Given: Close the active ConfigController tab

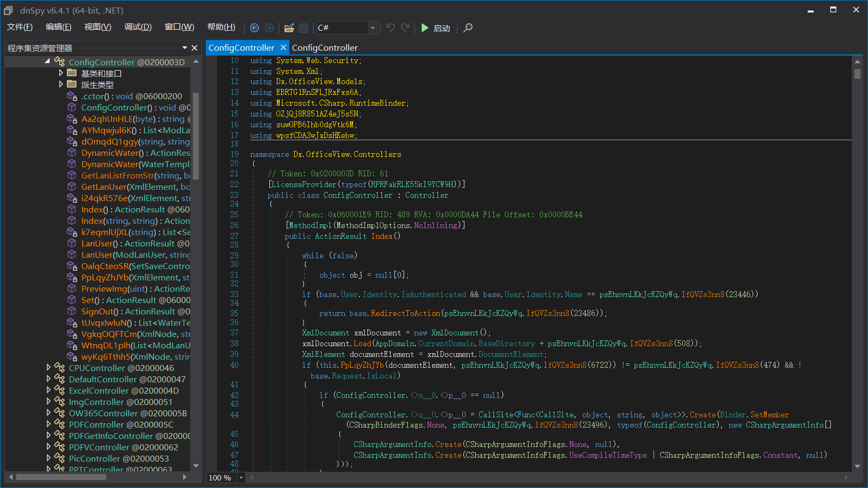Looking at the screenshot, I should click(283, 47).
